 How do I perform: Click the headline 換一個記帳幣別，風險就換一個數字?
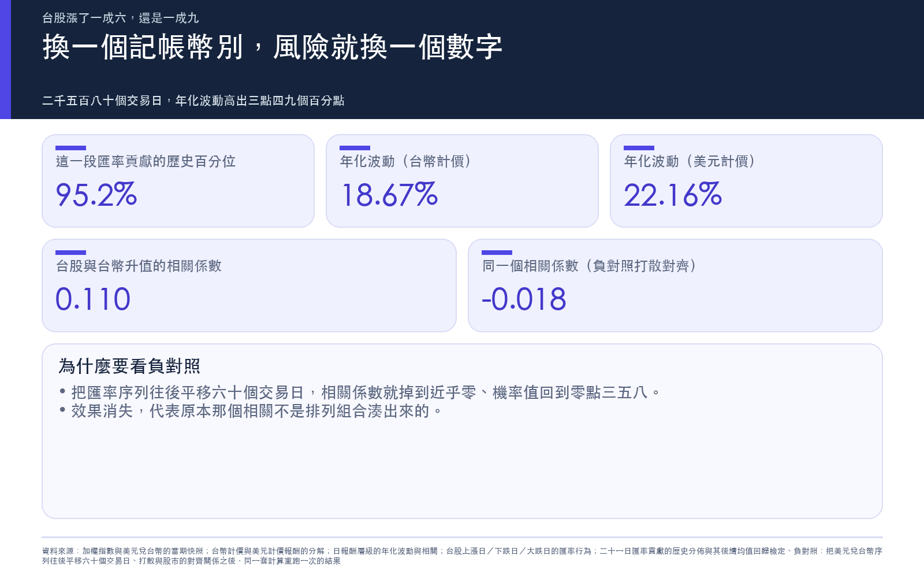(x=272, y=47)
